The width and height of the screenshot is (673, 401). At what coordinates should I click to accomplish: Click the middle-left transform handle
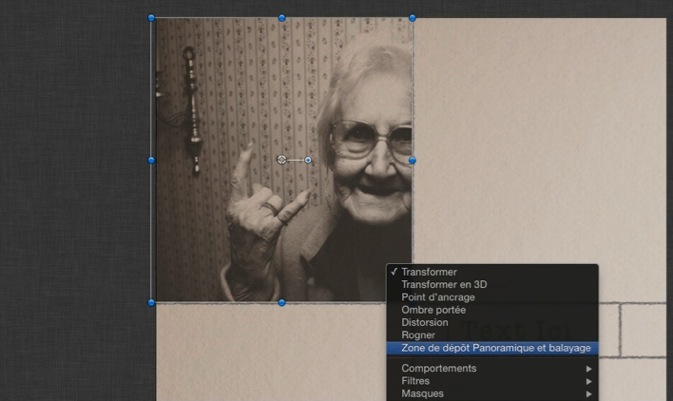(x=151, y=160)
